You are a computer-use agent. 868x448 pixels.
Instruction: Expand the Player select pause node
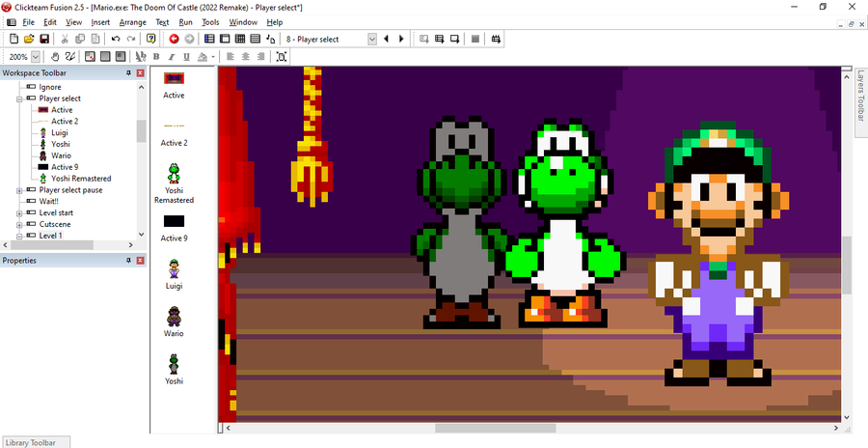point(19,190)
